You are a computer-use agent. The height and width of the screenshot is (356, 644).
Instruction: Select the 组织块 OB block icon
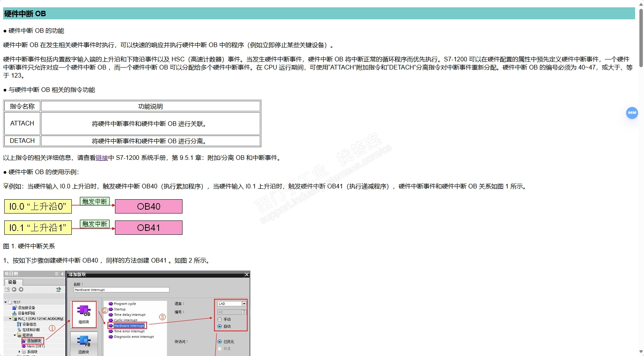[84, 314]
